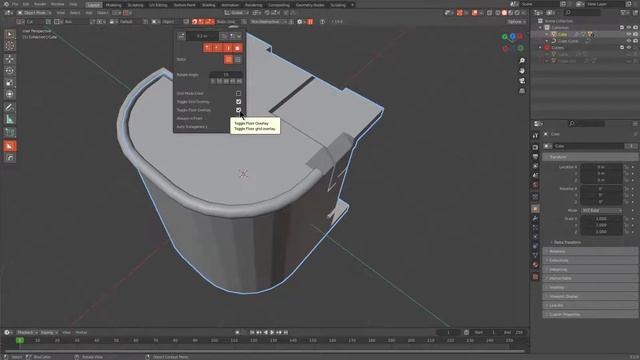The image size is (640, 360).
Task: Open the World properties tab
Action: tap(535, 185)
